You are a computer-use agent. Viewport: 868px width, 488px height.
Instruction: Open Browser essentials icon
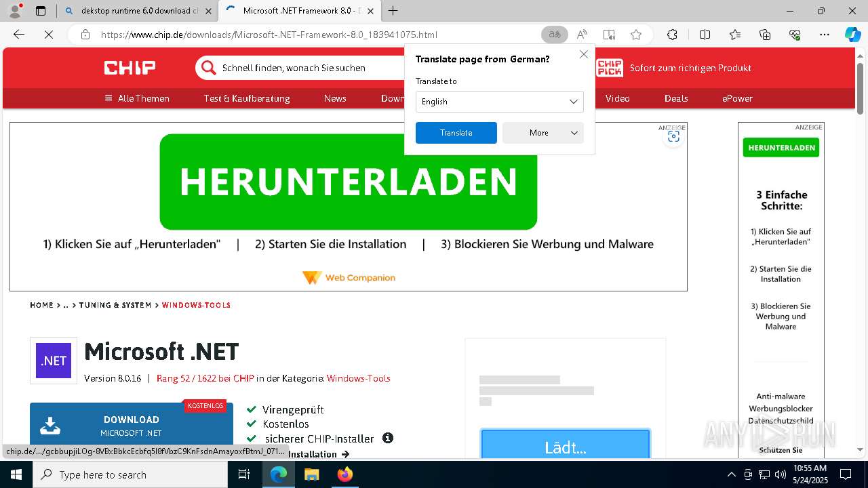click(x=795, y=35)
